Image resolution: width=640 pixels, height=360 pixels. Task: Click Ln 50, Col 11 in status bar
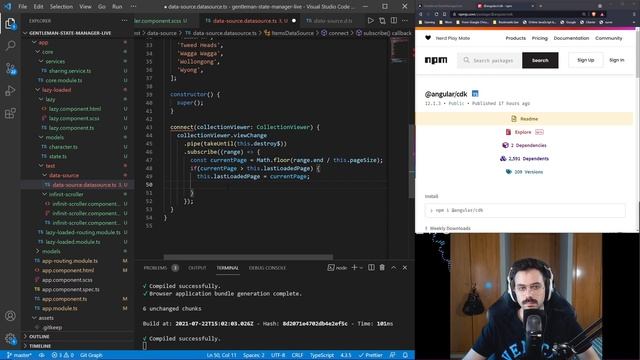[221, 355]
